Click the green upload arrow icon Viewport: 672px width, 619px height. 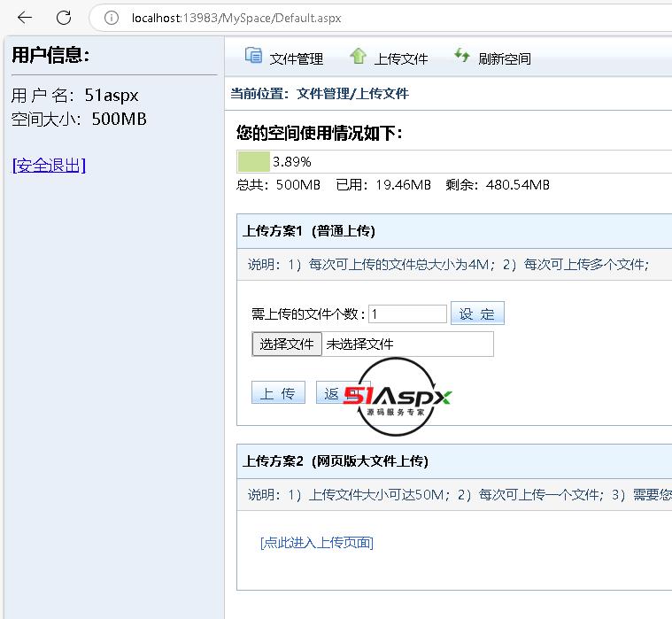pyautogui.click(x=358, y=56)
